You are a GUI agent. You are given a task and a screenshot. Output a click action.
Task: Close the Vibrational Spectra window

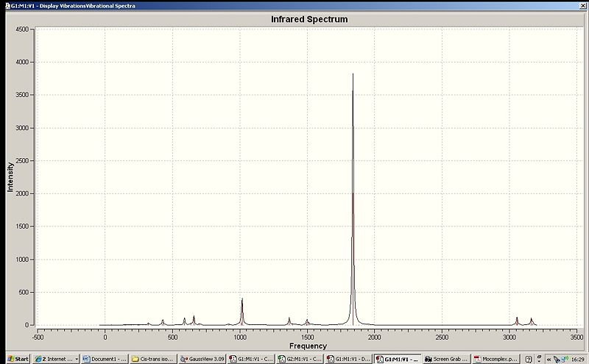(583, 6)
